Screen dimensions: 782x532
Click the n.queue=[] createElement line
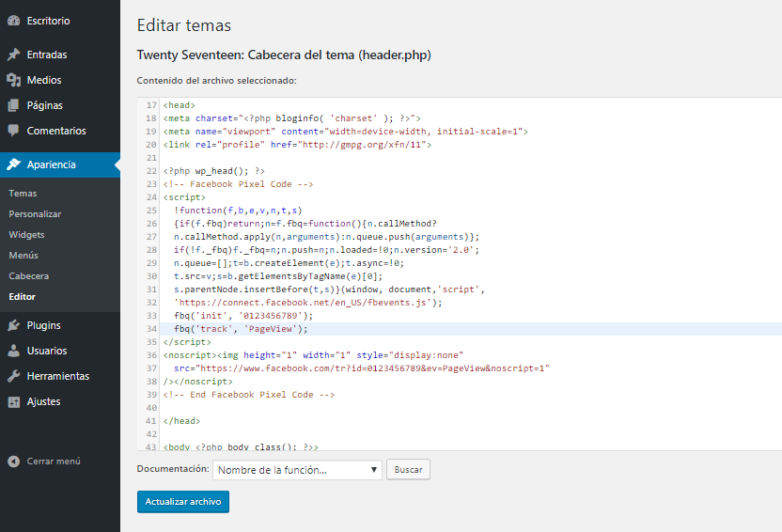coord(289,263)
